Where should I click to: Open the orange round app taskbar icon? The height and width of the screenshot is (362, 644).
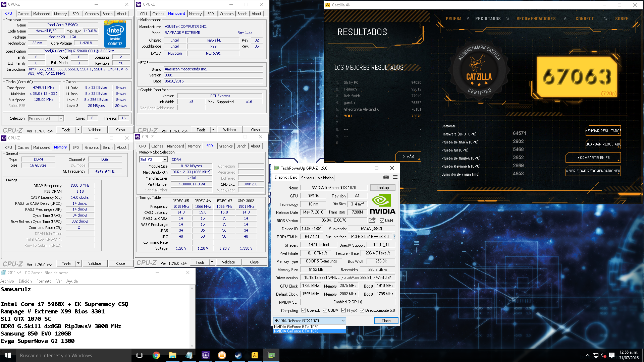click(222, 355)
